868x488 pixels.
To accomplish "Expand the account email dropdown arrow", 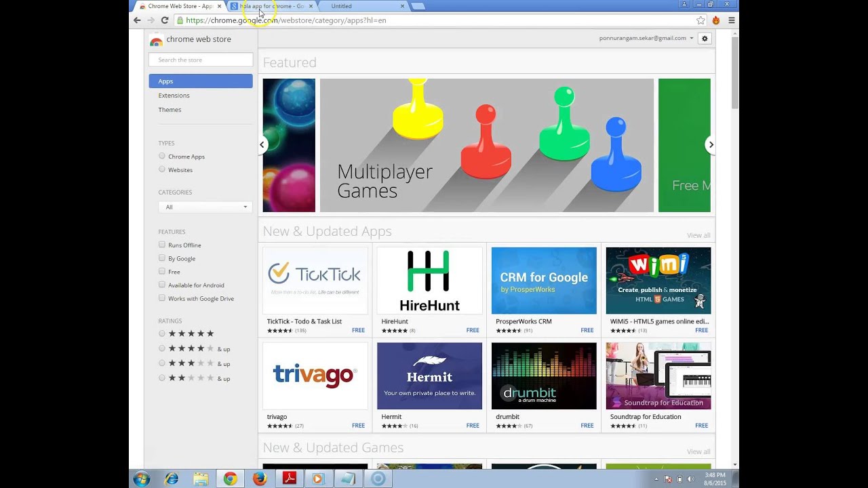I will 692,39.
